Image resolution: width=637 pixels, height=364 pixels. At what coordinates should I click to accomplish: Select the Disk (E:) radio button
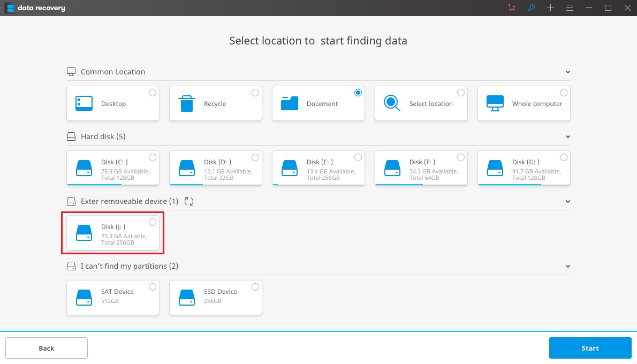(358, 157)
